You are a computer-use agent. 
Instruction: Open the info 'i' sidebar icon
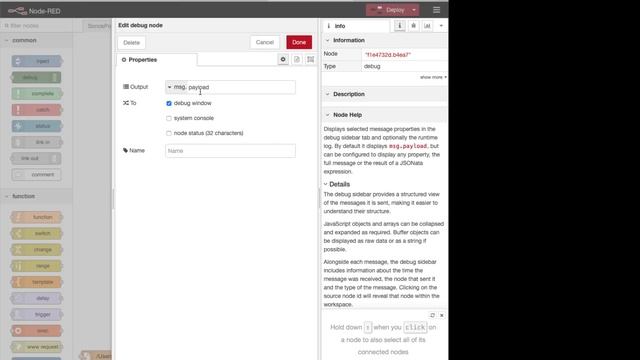(x=400, y=26)
